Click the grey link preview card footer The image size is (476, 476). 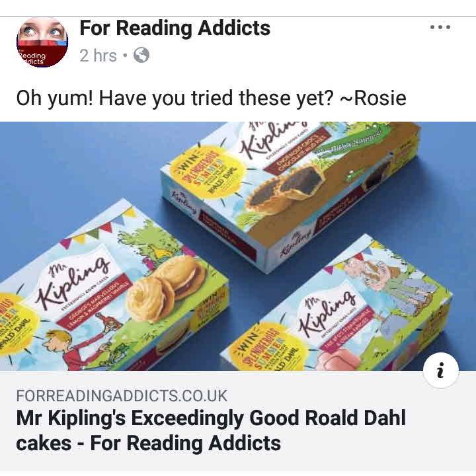tap(238, 420)
